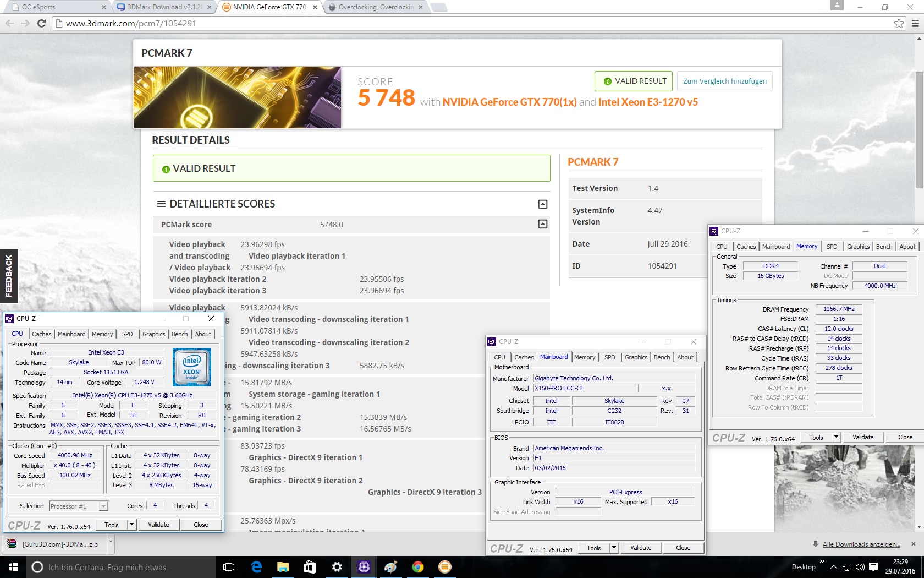Open download options for Guru3D zip

point(111,543)
